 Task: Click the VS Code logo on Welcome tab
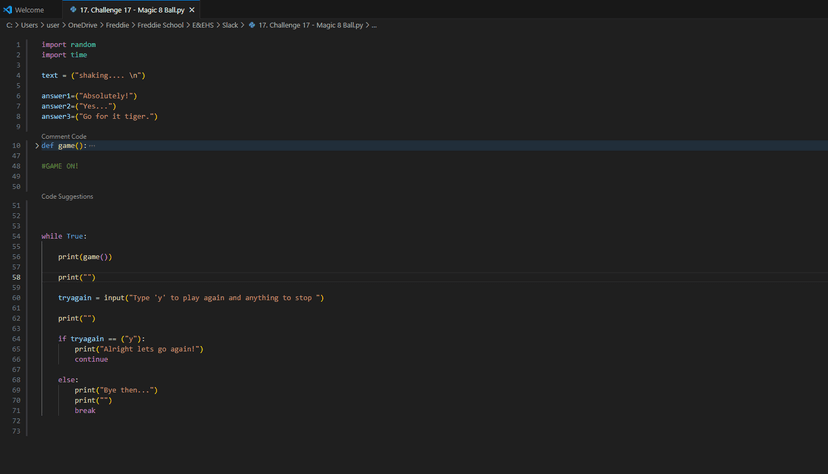[x=8, y=9]
